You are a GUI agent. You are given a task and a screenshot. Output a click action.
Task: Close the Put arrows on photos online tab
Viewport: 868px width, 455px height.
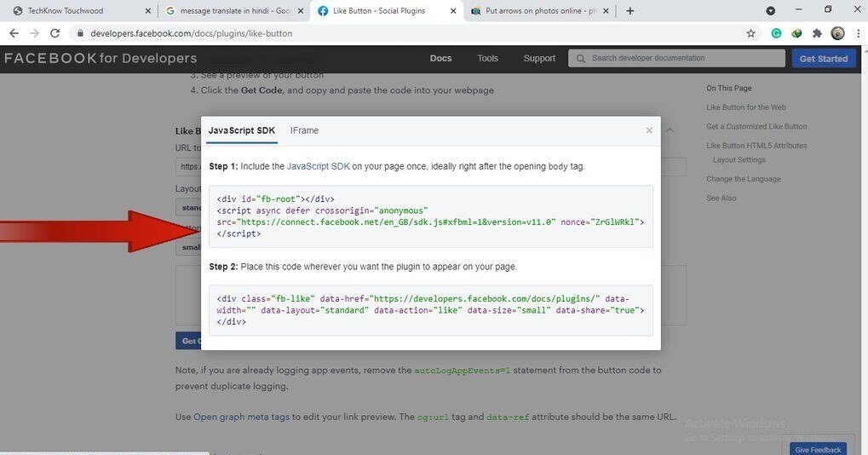(606, 10)
